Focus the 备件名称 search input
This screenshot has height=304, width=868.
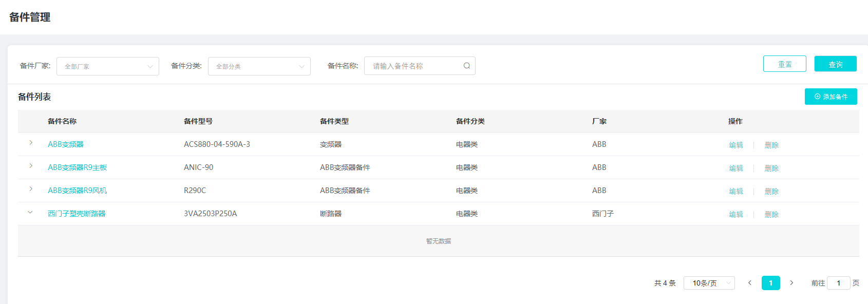[x=420, y=66]
